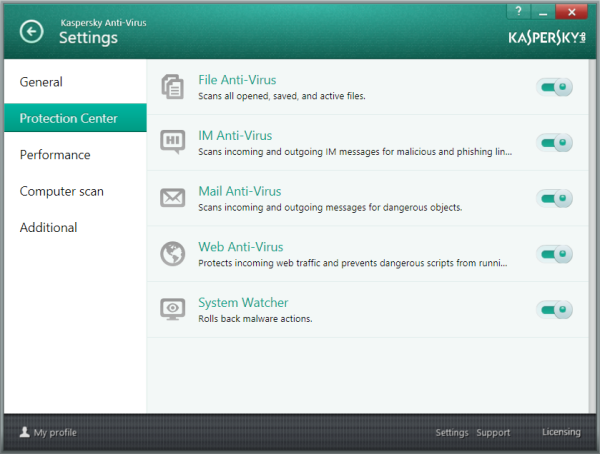Click the System Watcher eye monitor icon

pyautogui.click(x=172, y=309)
